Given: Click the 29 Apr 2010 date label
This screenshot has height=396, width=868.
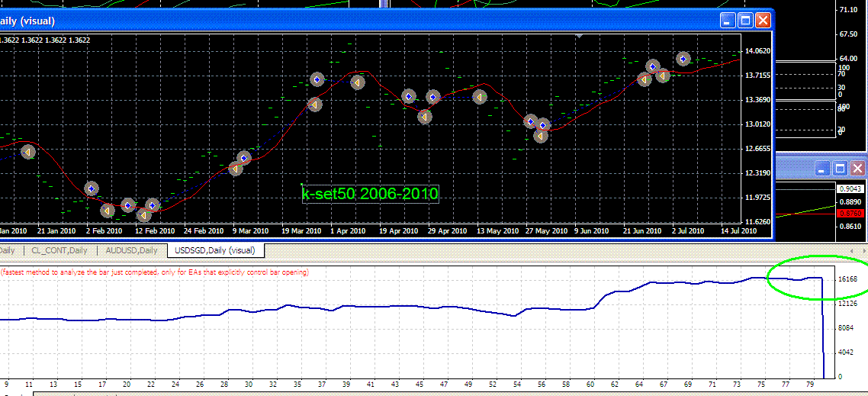Looking at the screenshot, I should pos(447,231).
